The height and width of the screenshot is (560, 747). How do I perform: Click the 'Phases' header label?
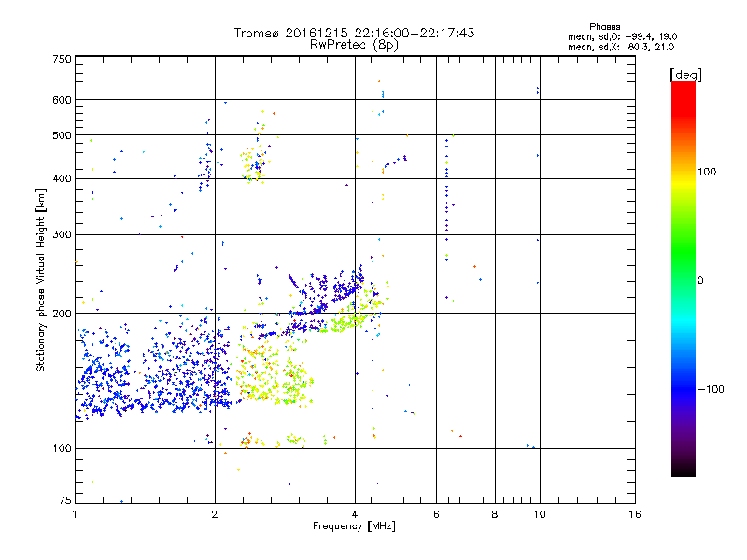pyautogui.click(x=604, y=27)
